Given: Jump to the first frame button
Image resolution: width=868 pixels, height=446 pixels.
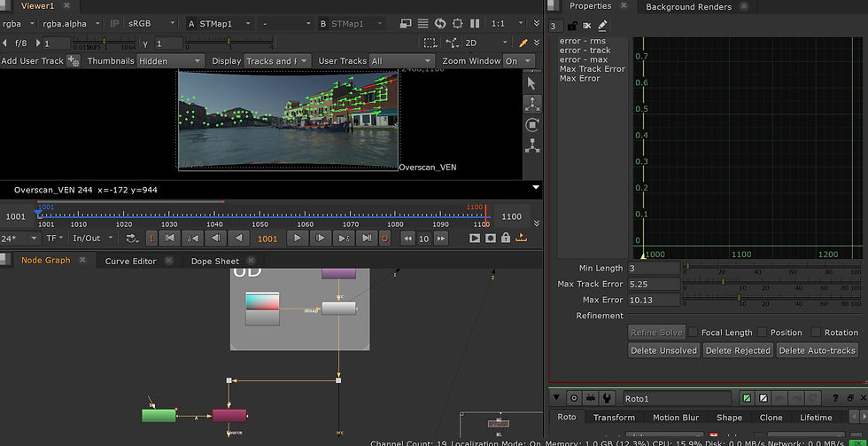Looking at the screenshot, I should click(x=169, y=239).
